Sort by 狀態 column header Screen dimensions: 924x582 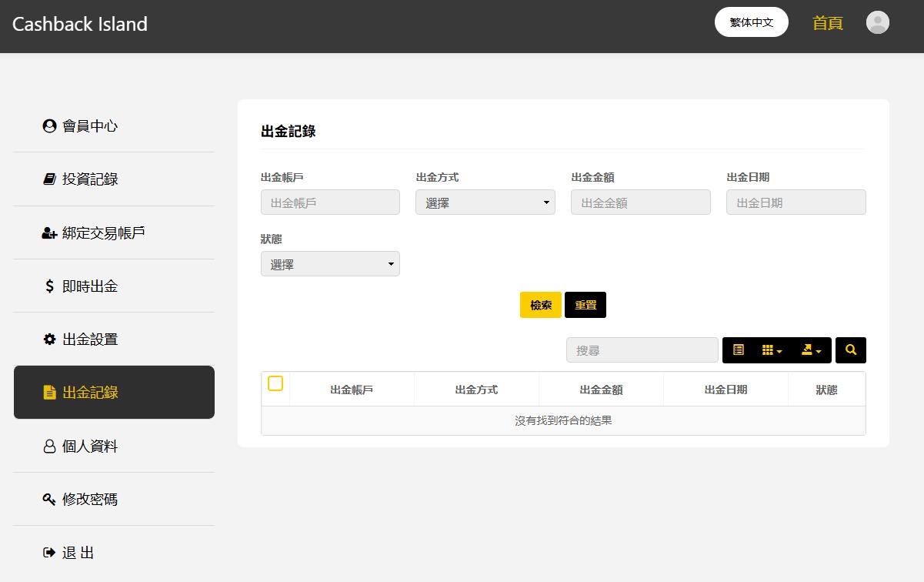pos(827,390)
